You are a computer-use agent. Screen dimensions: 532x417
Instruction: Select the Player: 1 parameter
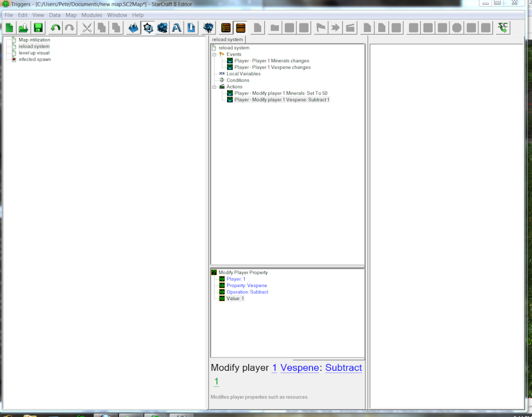coord(236,279)
